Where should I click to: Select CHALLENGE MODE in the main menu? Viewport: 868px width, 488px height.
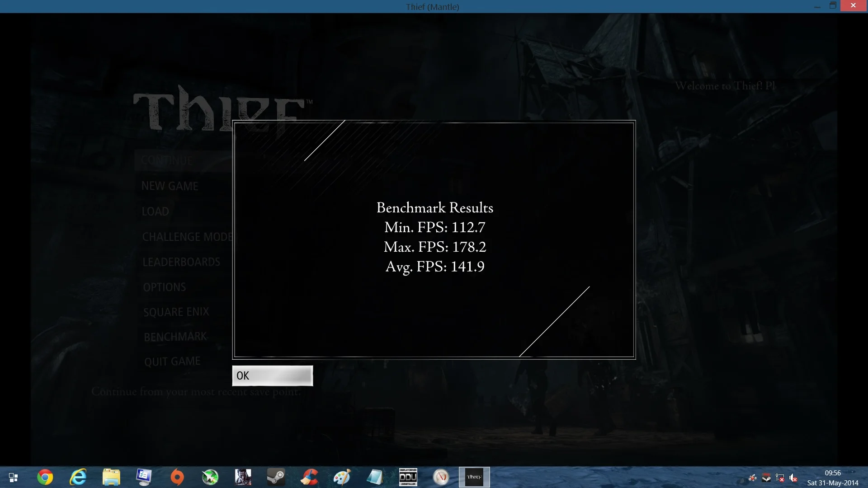(188, 237)
